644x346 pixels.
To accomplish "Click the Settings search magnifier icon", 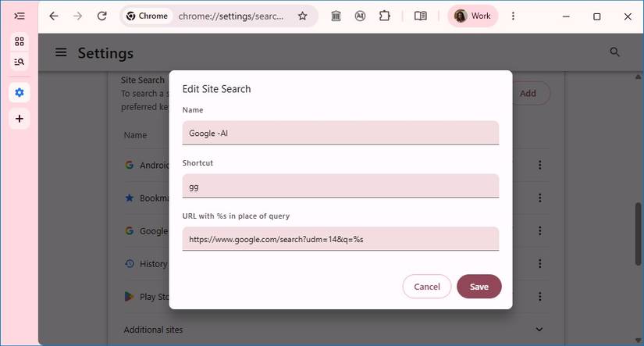I will [614, 52].
